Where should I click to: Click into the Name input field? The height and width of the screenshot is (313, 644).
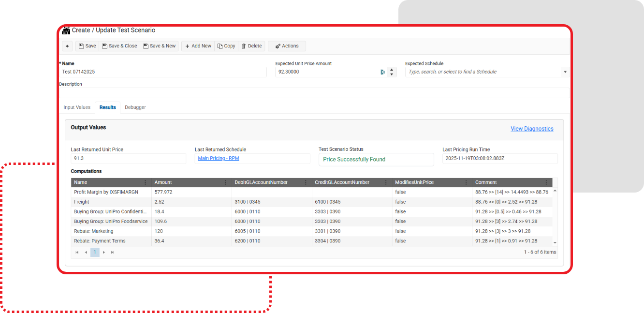click(162, 72)
